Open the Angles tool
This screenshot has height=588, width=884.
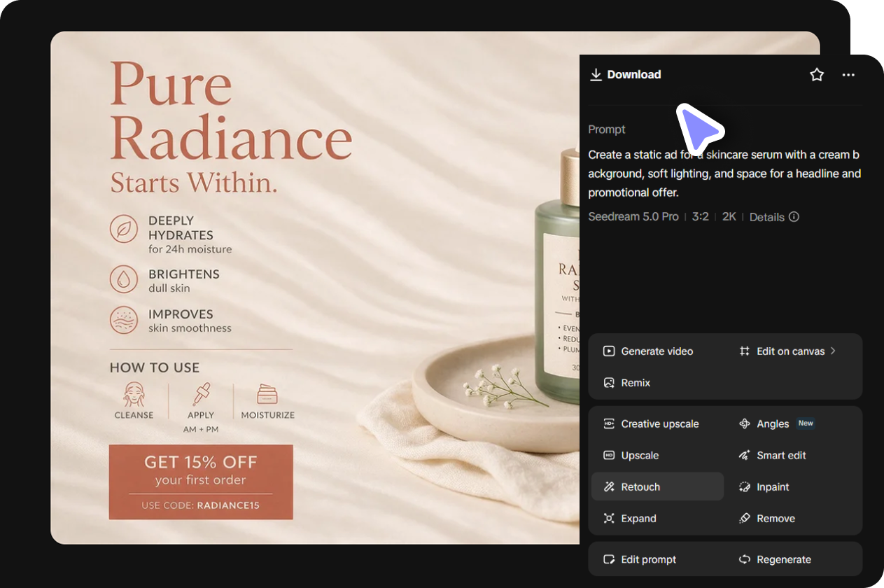point(777,424)
